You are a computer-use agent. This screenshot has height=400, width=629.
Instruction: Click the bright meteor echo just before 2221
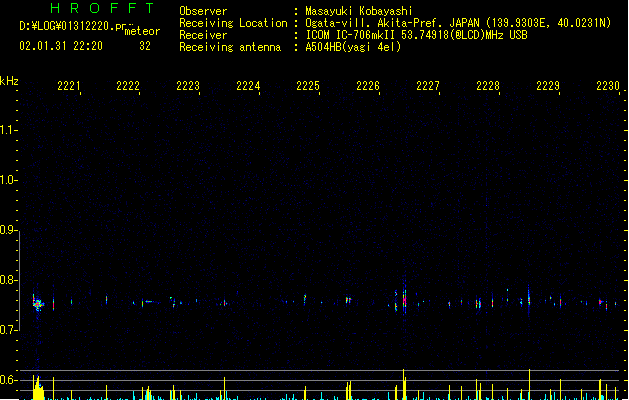[38, 305]
